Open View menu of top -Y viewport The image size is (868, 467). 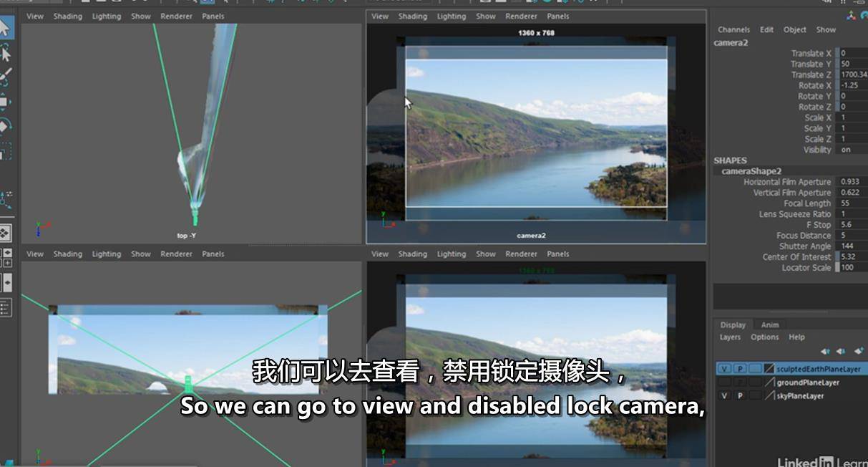pos(35,16)
